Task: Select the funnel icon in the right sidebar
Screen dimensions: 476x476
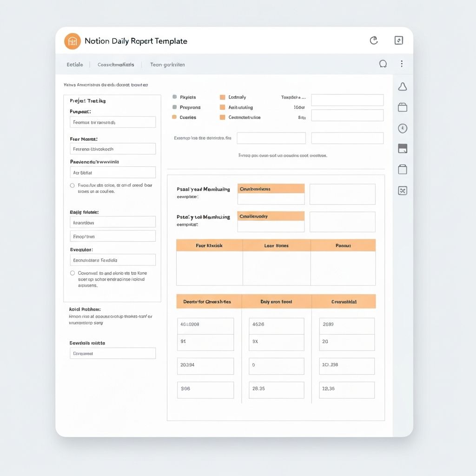Action: click(x=402, y=86)
